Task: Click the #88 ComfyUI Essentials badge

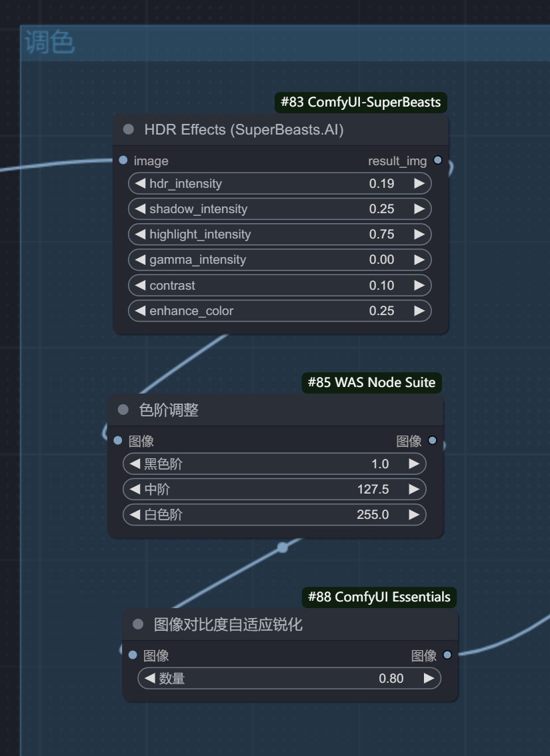Action: [x=379, y=597]
